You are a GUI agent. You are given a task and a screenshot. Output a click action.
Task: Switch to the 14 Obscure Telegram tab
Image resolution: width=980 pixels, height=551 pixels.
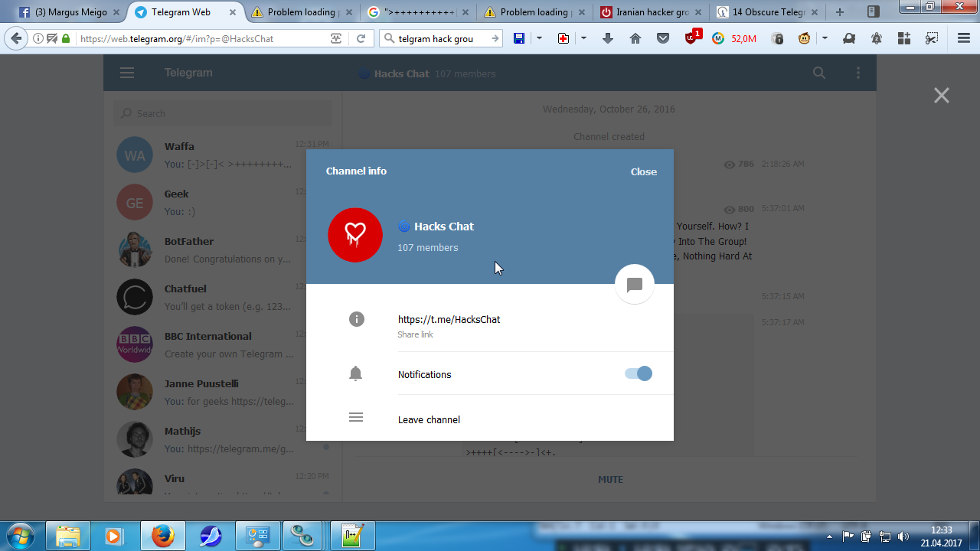(x=766, y=12)
